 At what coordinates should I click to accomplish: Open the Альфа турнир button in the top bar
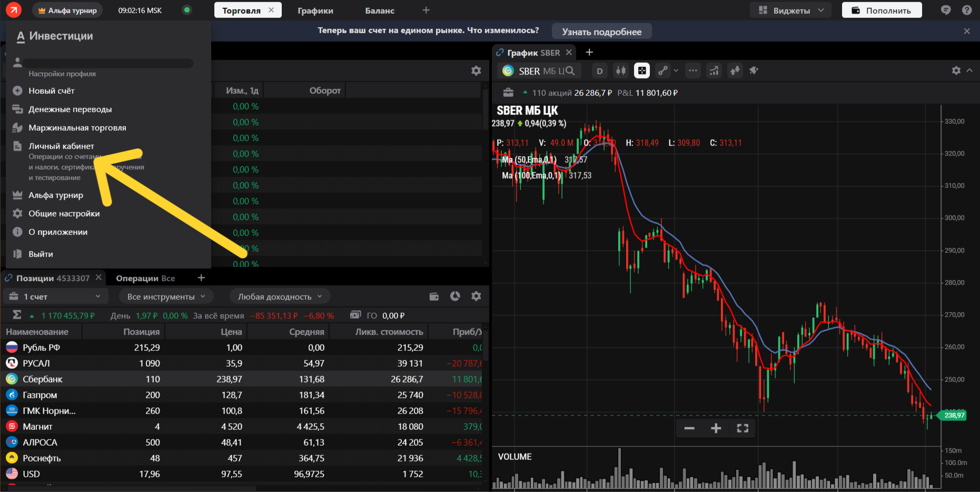click(x=67, y=10)
